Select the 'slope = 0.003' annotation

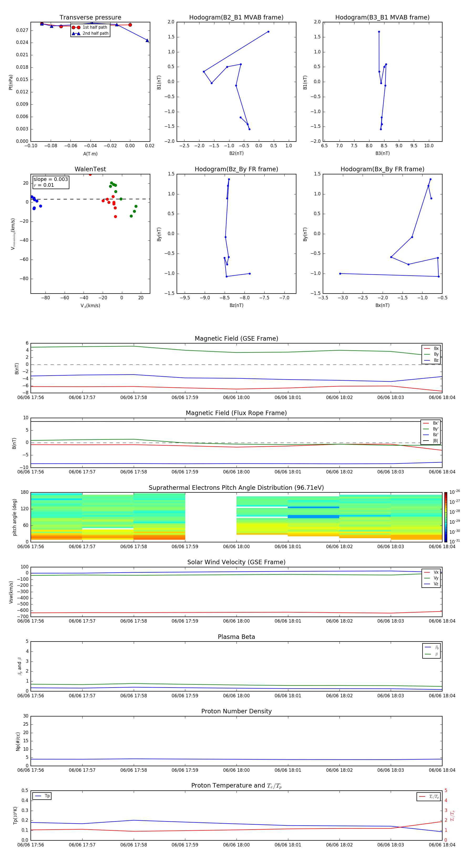click(50, 179)
